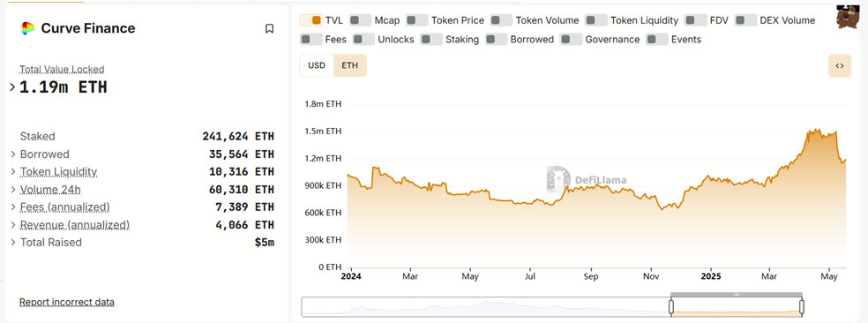Screen dimensions: 868x323
Task: Click the Curve Finance logo icon
Action: [x=27, y=28]
